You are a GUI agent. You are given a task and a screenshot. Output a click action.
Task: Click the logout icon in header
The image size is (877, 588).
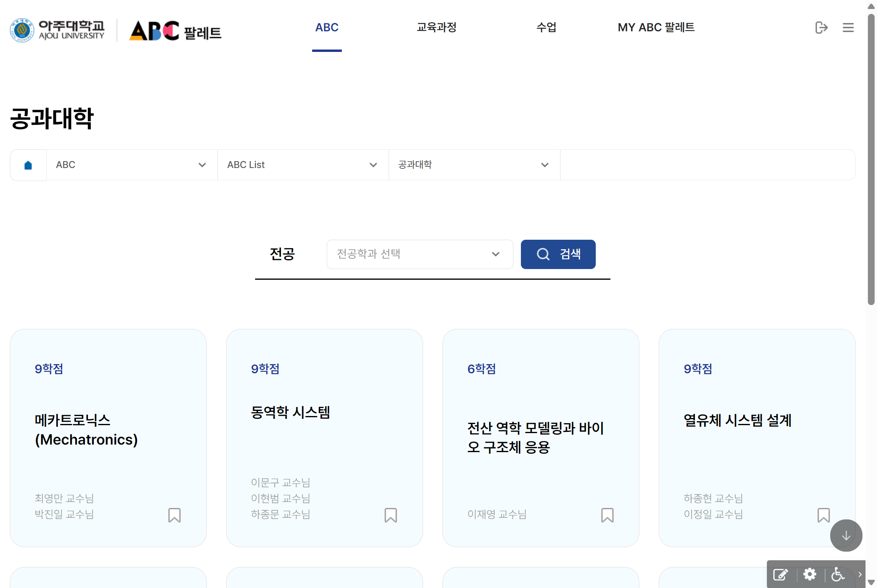[822, 28]
